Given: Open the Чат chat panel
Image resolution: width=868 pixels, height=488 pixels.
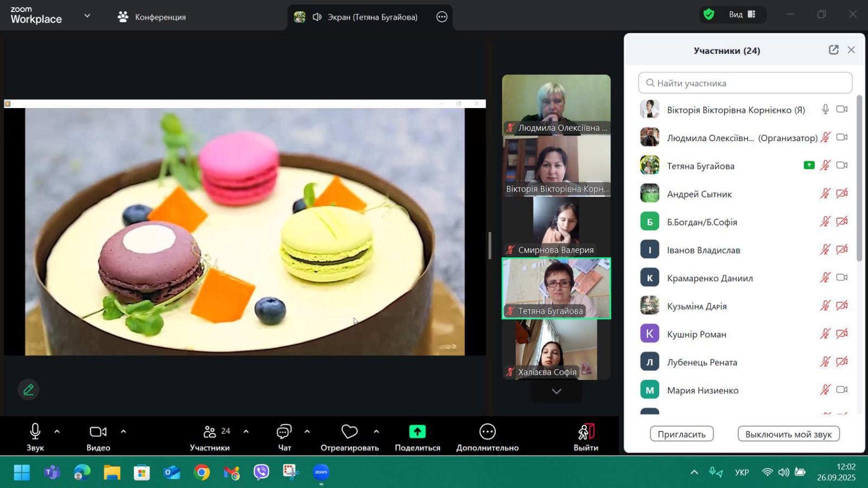Looking at the screenshot, I should click(284, 432).
